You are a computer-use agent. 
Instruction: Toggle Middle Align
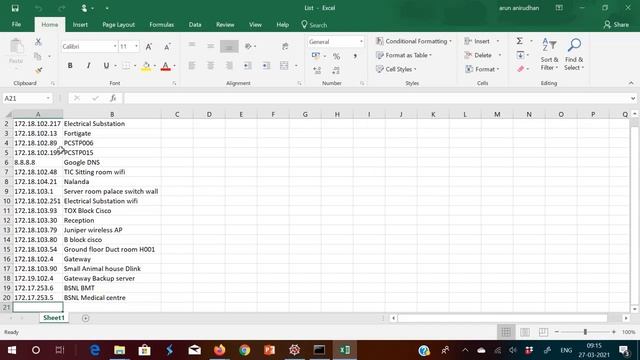pyautogui.click(x=210, y=46)
